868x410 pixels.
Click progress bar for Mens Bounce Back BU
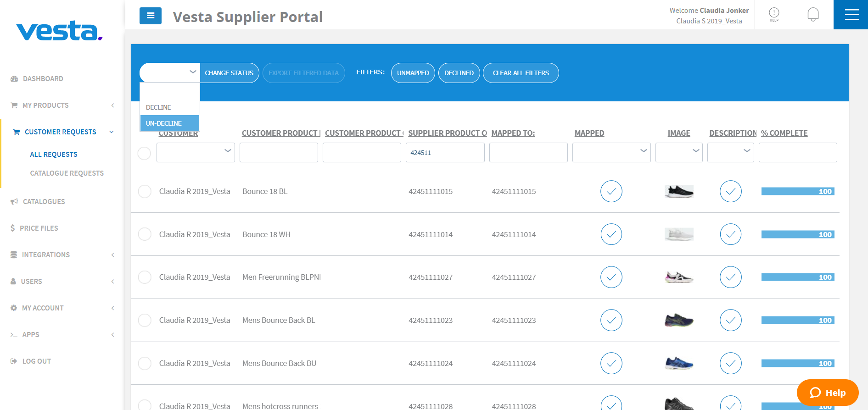798,363
